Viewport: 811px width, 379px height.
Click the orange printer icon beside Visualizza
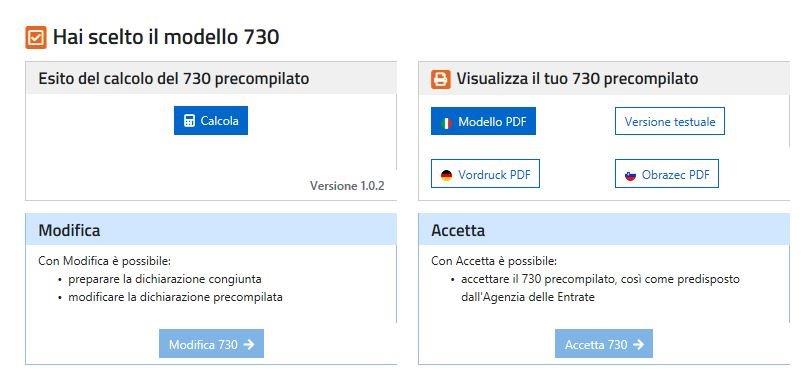(441, 79)
